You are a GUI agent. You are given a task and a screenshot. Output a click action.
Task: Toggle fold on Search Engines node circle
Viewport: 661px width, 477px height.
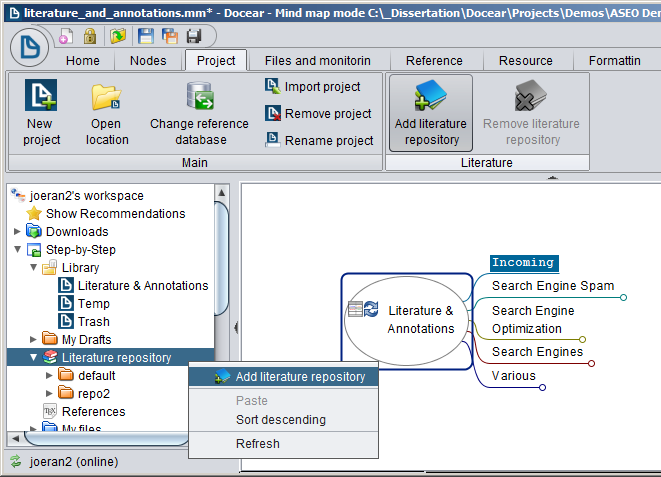[591, 363]
